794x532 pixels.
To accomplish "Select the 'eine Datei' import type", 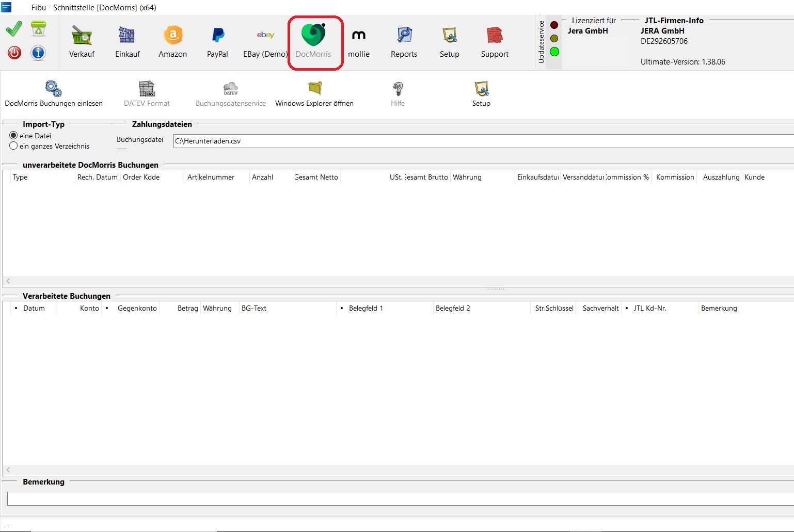I will (x=14, y=136).
